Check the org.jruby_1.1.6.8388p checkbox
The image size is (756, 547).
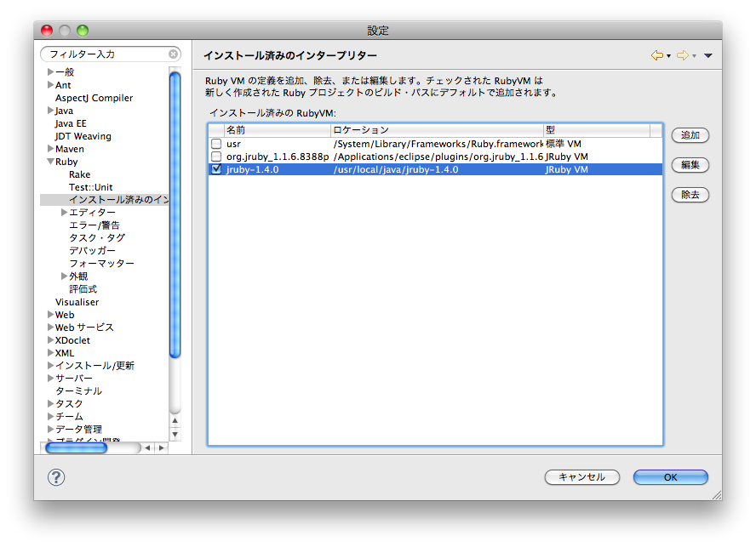(216, 157)
